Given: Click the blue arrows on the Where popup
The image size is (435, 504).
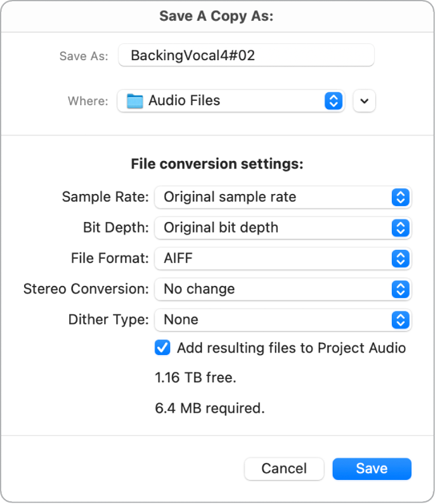Looking at the screenshot, I should [x=334, y=101].
